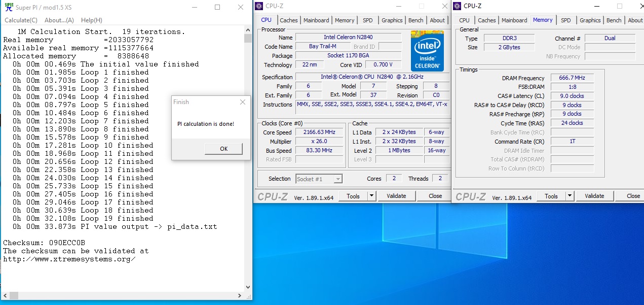Click the Channel # value Dual
The width and height of the screenshot is (644, 305).
pyautogui.click(x=610, y=38)
